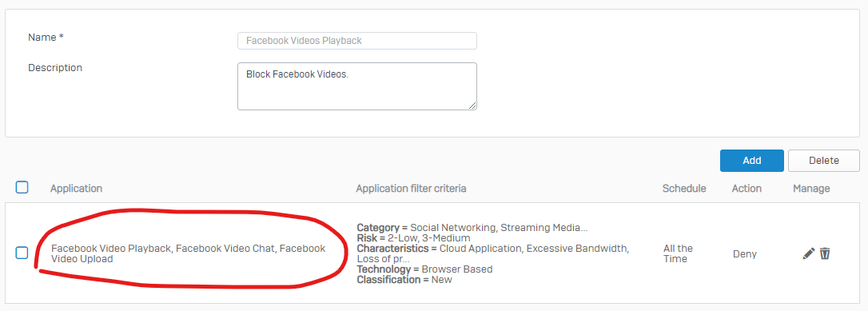The height and width of the screenshot is (311, 868).
Task: Click the Name * field label
Action: pos(46,38)
